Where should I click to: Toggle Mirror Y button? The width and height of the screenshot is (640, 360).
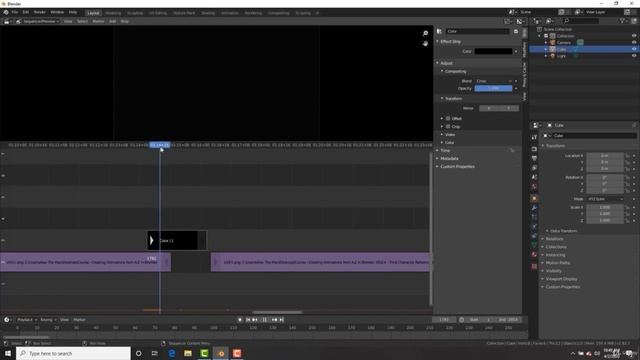pyautogui.click(x=509, y=108)
